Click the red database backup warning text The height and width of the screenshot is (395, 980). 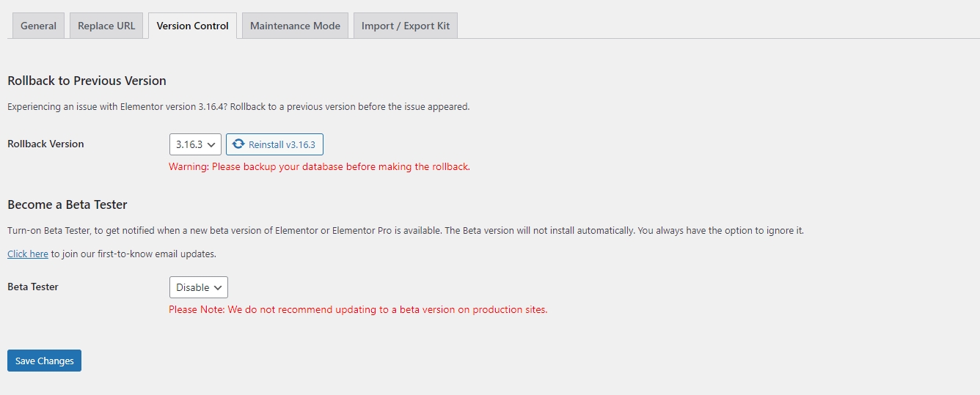319,166
